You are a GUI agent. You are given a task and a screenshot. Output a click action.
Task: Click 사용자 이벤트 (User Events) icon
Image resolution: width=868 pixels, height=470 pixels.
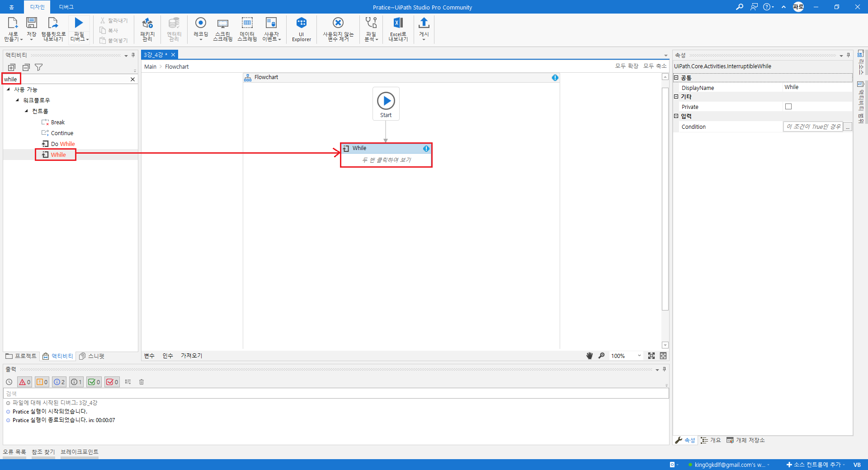[271, 23]
